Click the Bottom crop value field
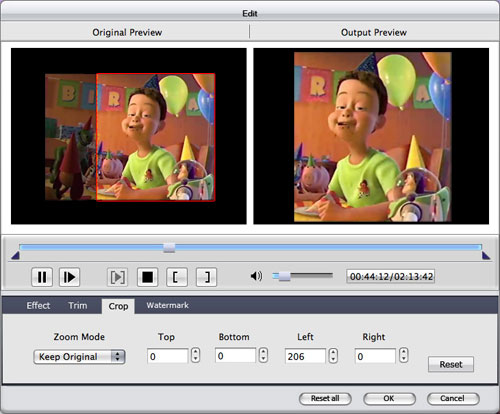The image size is (500, 414). [x=235, y=355]
